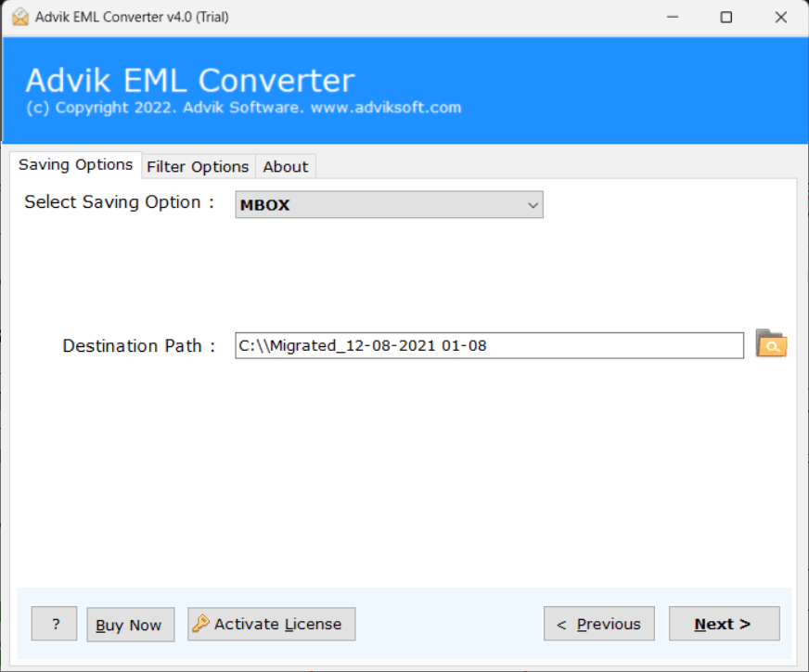Switch to the Saving Options tab
The image size is (809, 672).
[75, 164]
